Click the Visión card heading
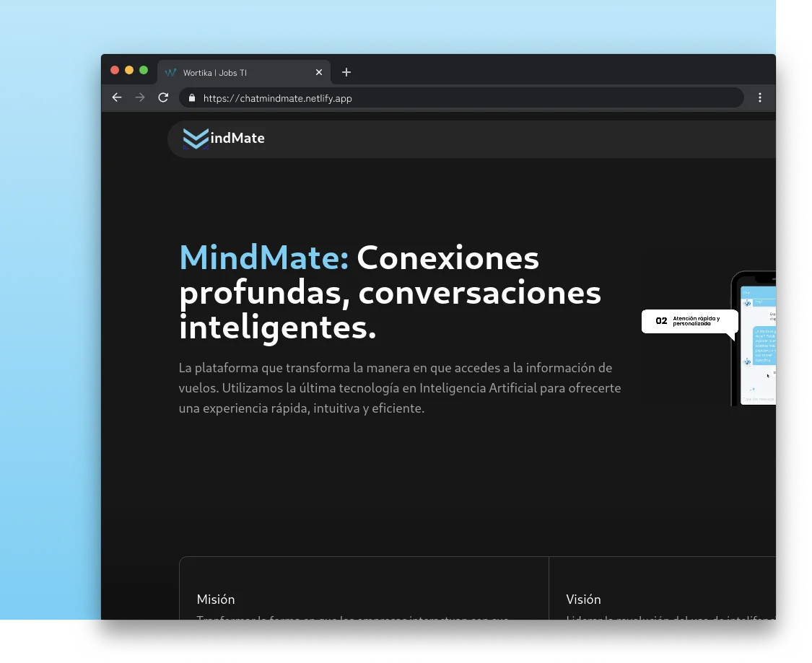812x663 pixels. point(583,600)
